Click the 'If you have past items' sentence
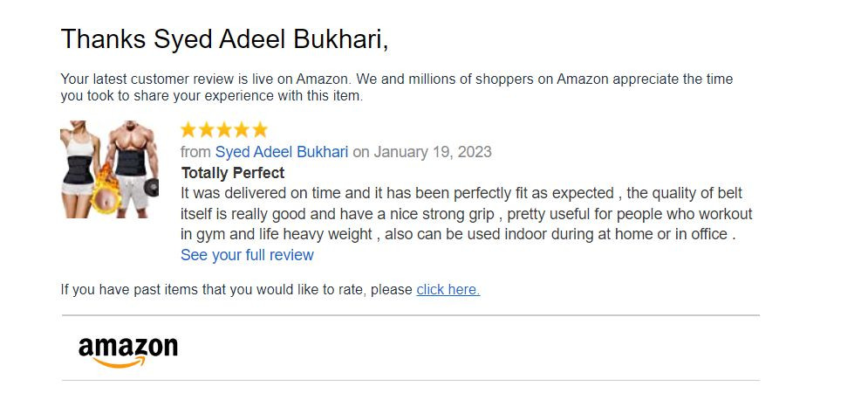Viewport: 868px width, 400px height. pos(236,289)
